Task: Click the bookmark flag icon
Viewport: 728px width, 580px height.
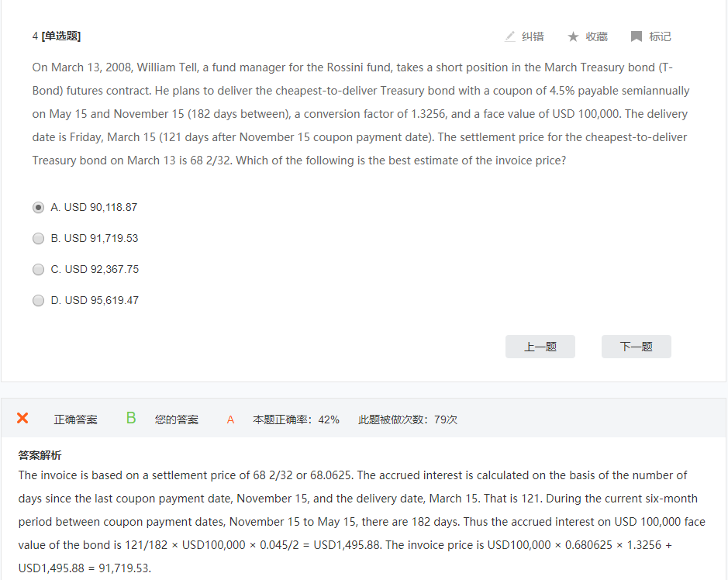Action: click(637, 36)
